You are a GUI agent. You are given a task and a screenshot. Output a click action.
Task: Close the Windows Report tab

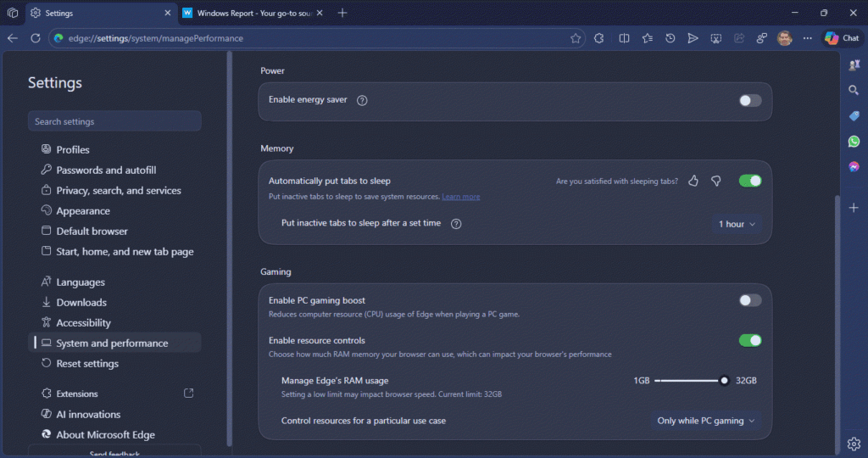pyautogui.click(x=320, y=13)
